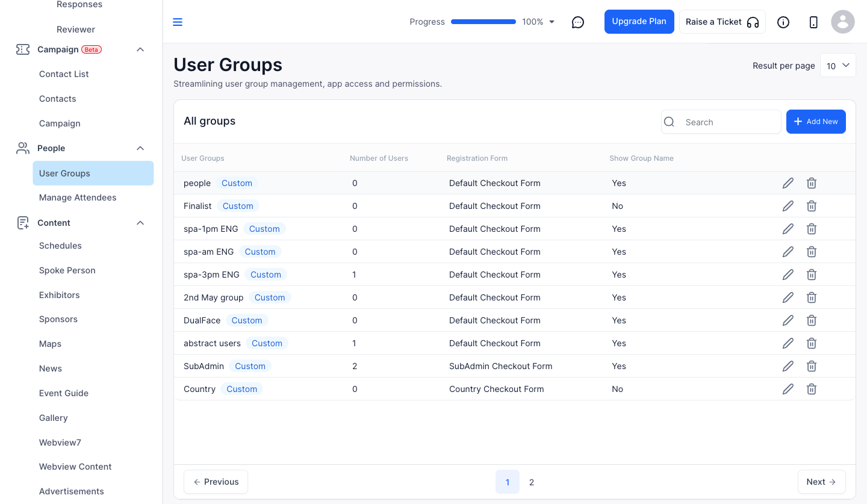Collapse the Campaign sidebar section

[140, 49]
